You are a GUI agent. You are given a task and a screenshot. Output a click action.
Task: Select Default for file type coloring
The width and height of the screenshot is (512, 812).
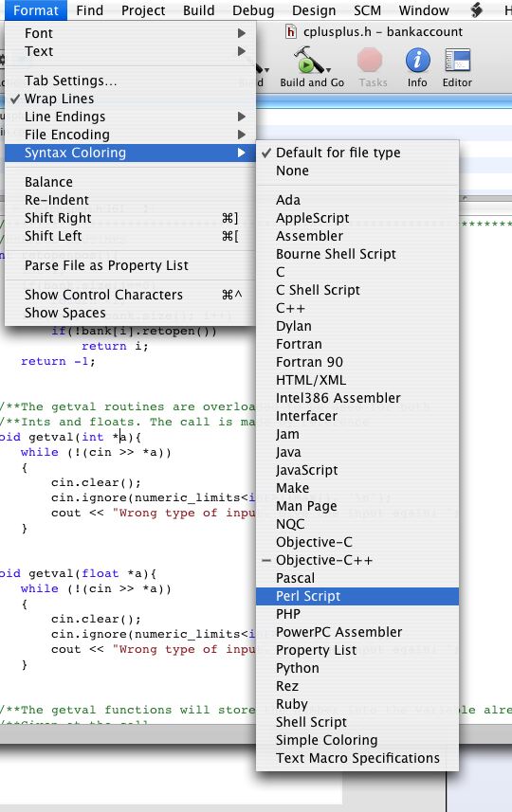(x=357, y=153)
